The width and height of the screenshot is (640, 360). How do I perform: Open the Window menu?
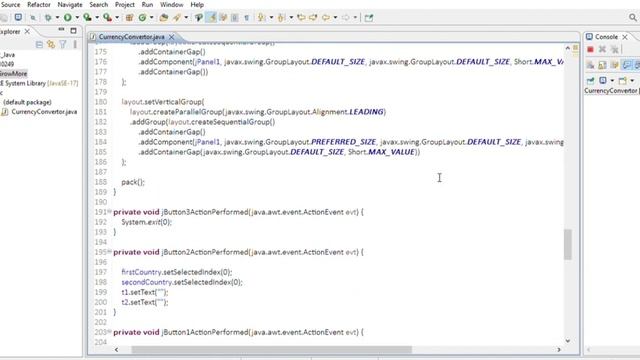click(x=171, y=4)
